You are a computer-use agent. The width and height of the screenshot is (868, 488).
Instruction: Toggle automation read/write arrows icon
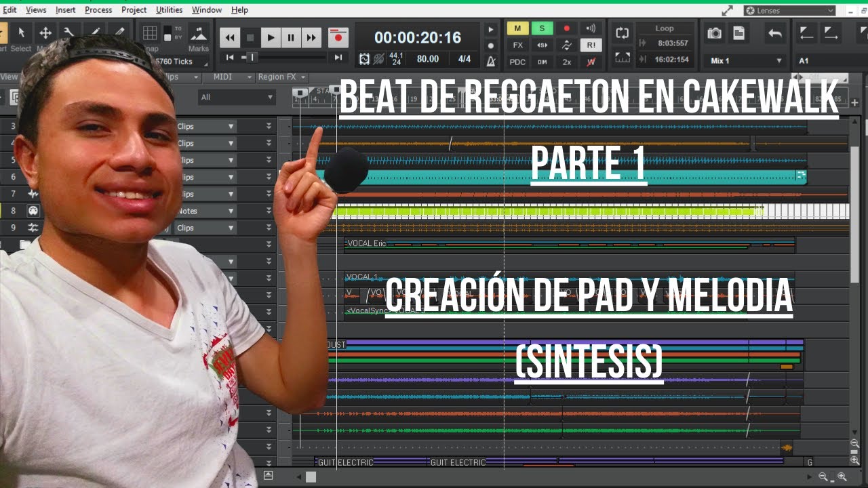pos(566,45)
